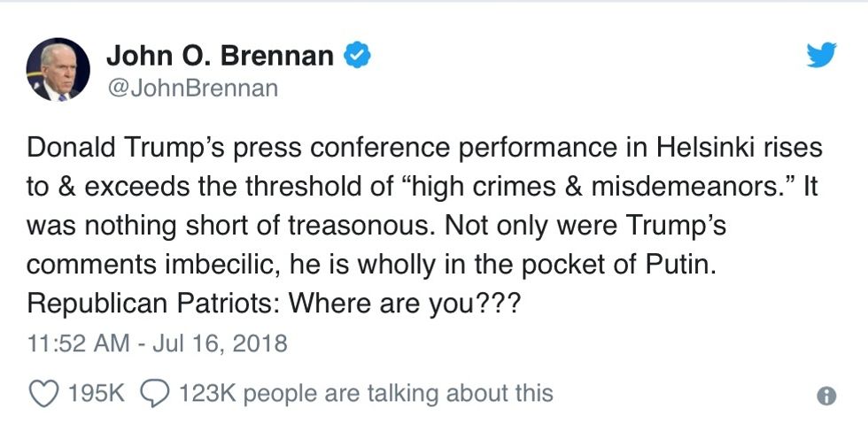
Task: Open John O. Brennan's profile photo
Action: pyautogui.click(x=58, y=69)
